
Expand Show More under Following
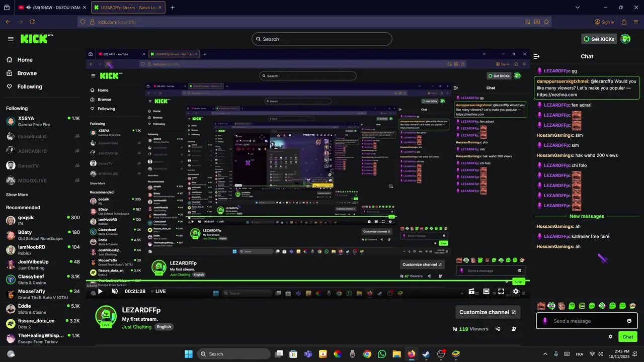(x=17, y=195)
